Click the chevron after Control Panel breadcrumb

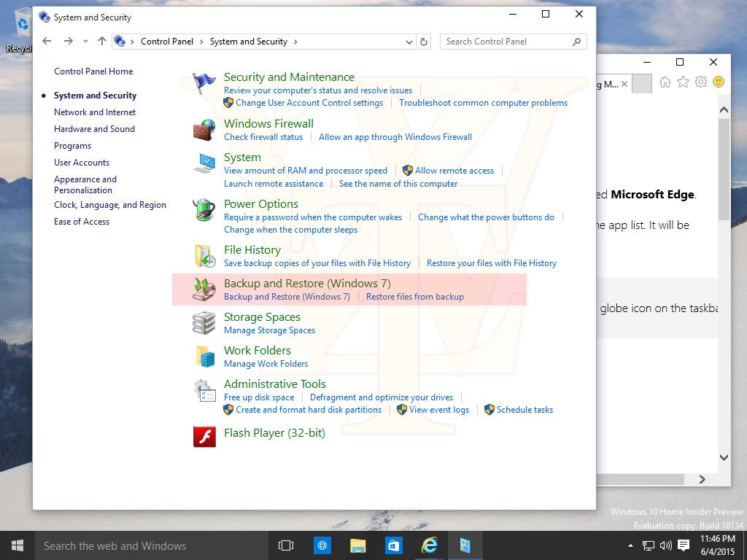point(201,42)
